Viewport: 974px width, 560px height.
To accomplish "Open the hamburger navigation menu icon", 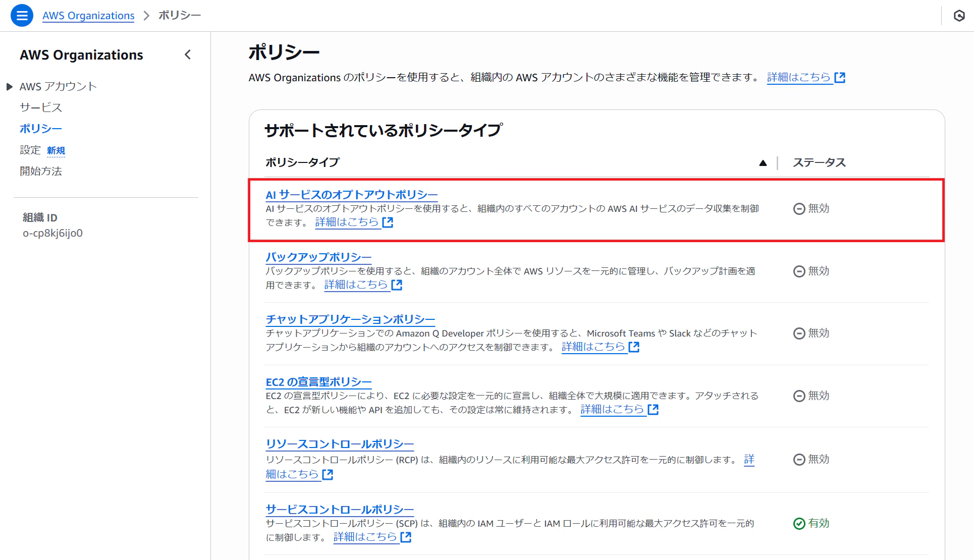I will click(x=22, y=16).
